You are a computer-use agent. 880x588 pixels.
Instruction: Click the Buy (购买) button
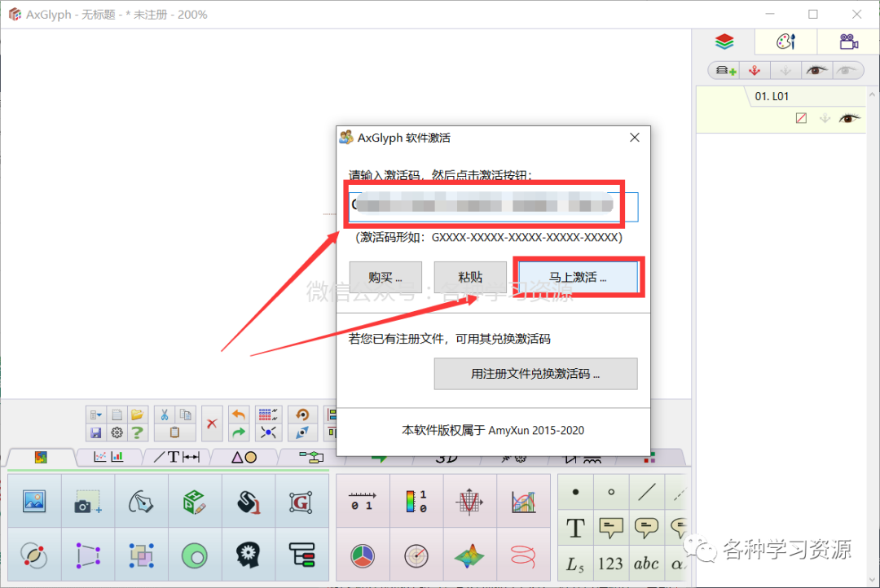385,277
